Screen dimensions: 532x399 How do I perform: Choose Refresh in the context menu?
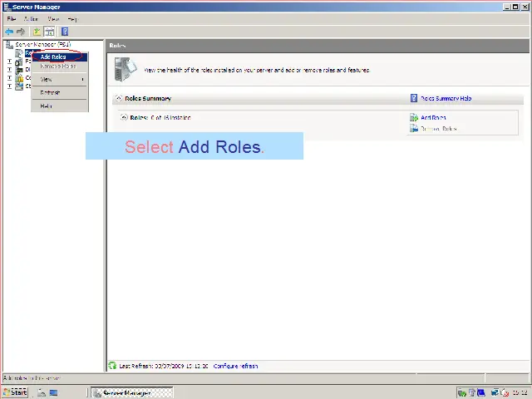tap(60, 92)
